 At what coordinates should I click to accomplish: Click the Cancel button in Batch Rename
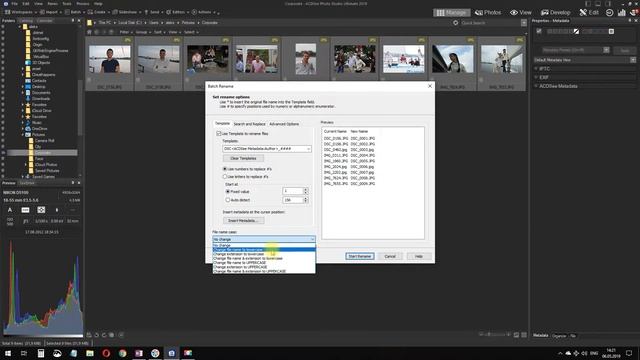point(390,256)
